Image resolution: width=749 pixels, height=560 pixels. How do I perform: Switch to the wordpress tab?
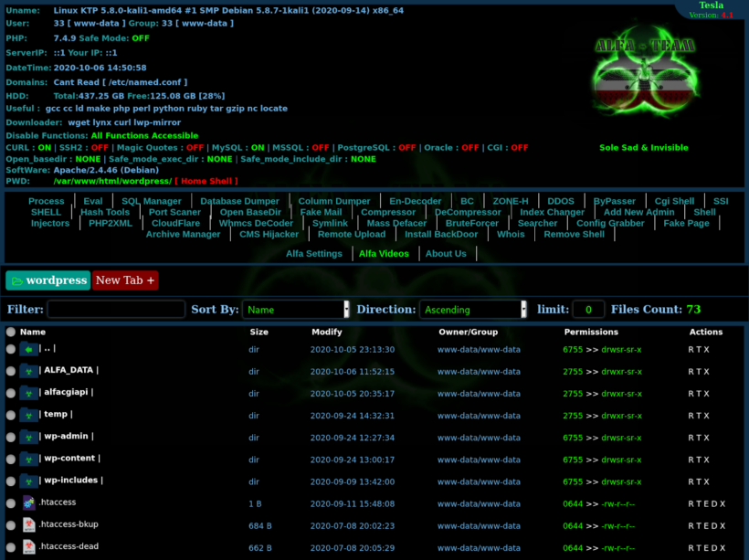(x=47, y=280)
